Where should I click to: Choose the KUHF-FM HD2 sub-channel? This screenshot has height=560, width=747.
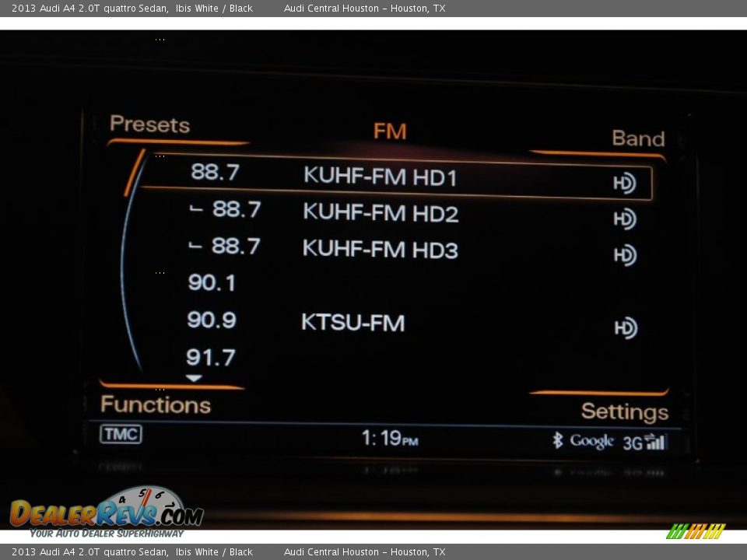(380, 212)
